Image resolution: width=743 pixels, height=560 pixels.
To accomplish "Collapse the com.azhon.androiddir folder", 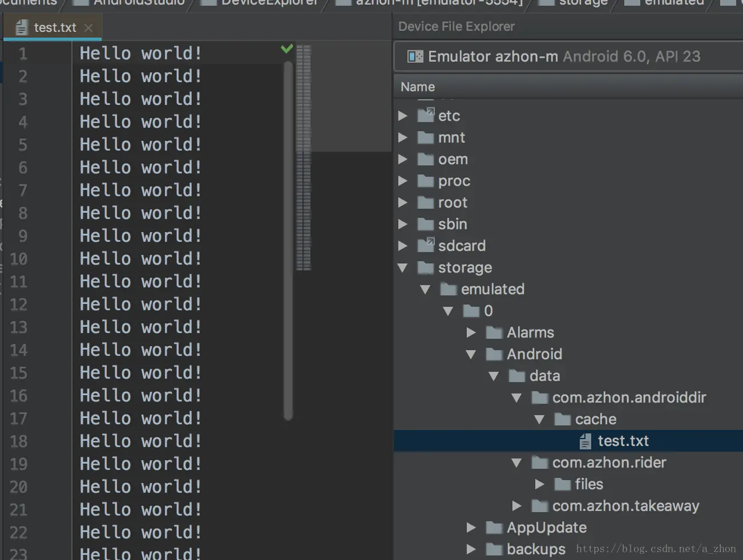I will coord(516,397).
